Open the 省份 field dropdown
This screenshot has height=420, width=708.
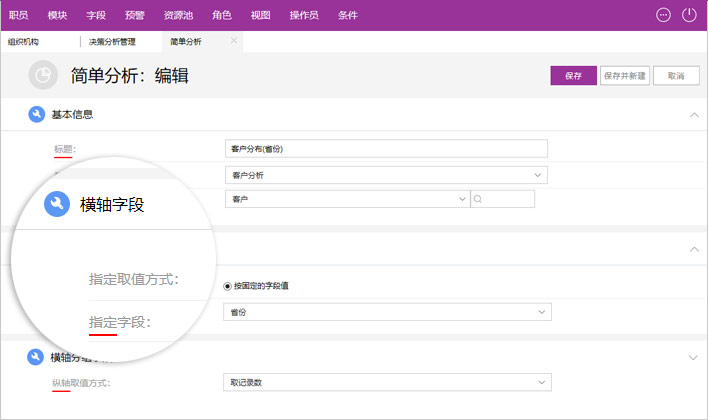(x=386, y=313)
